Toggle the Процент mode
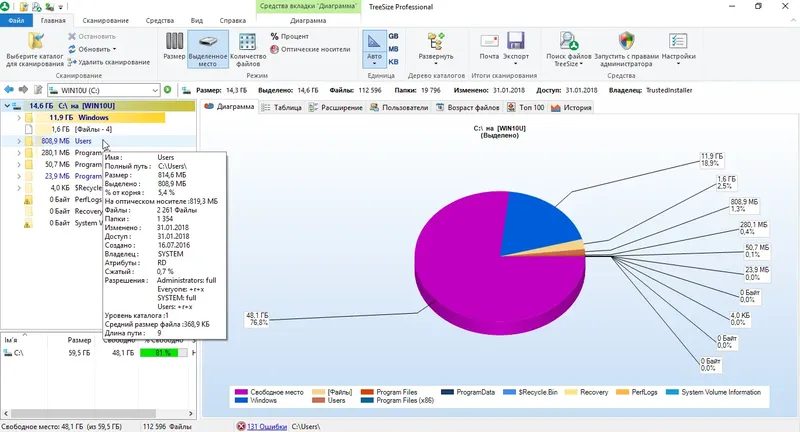This screenshot has height=432, width=800. tap(289, 36)
